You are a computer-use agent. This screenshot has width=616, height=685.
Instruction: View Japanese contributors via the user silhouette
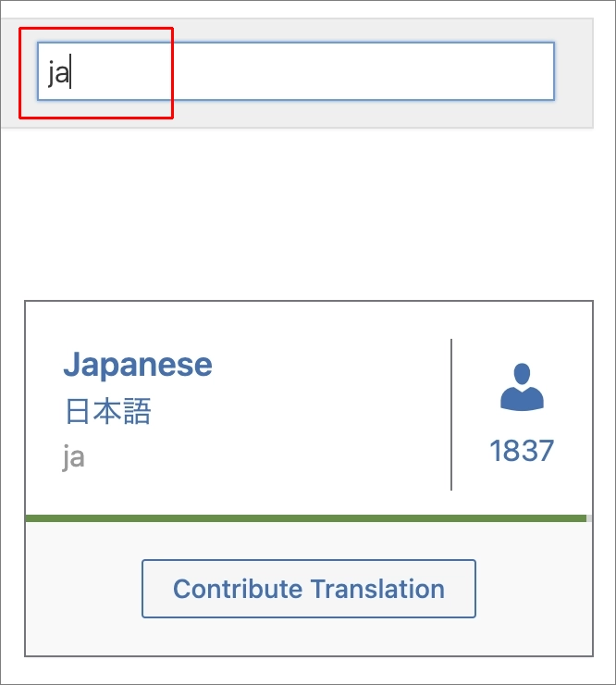point(522,387)
